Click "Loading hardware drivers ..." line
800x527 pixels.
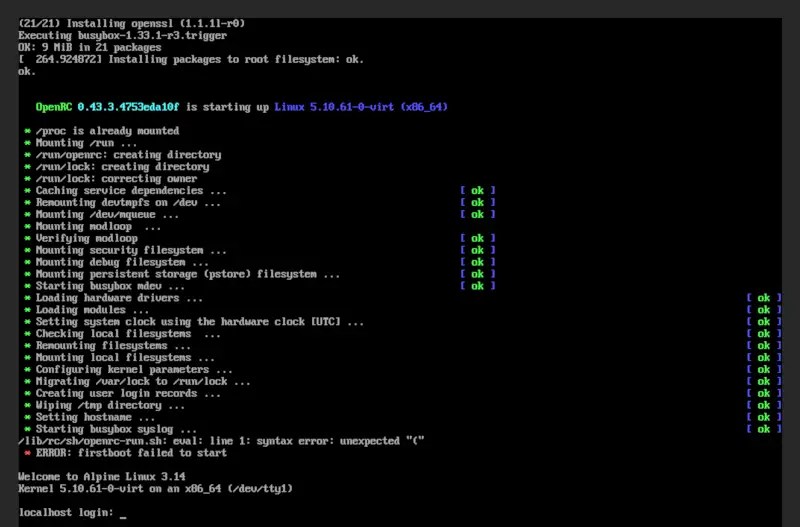[119, 298]
